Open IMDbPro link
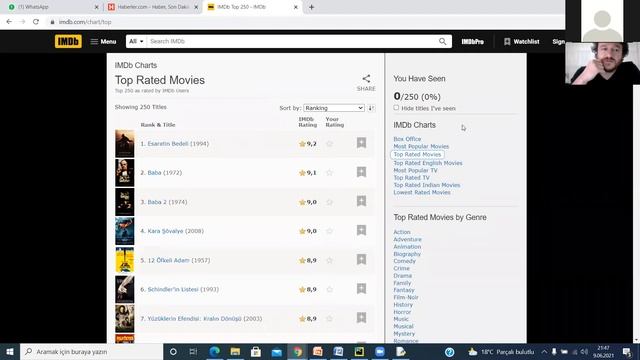 coord(473,42)
